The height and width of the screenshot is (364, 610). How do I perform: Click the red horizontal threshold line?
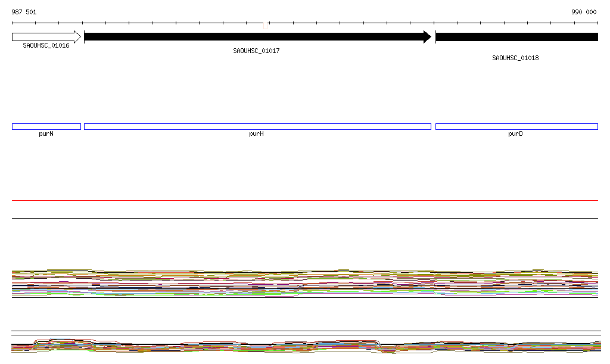305,200
